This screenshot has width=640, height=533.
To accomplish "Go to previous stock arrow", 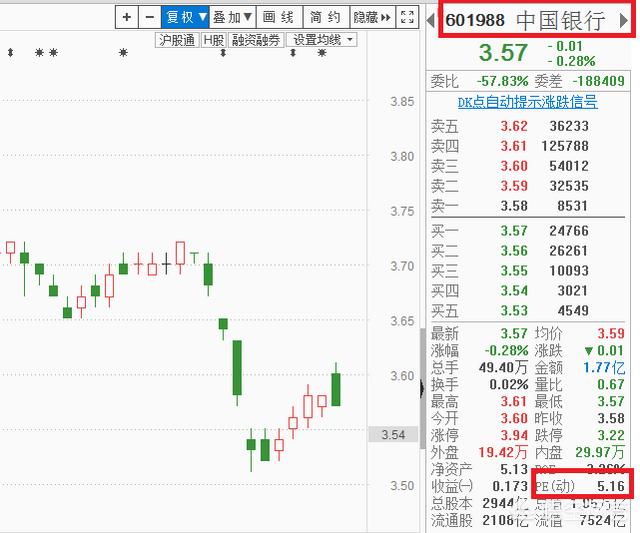I will pyautogui.click(x=430, y=20).
